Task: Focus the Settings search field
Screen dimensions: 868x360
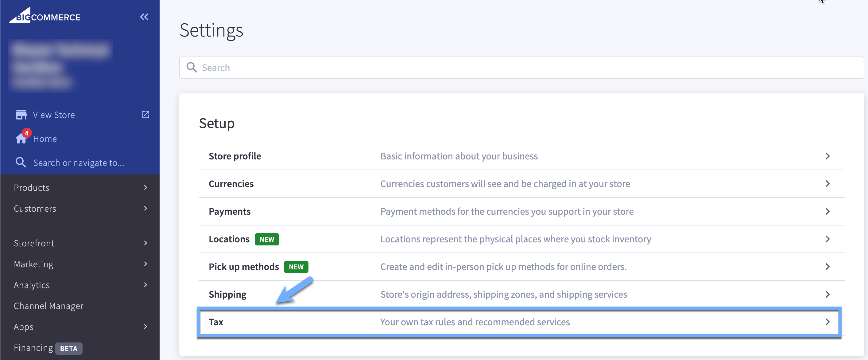Action: 521,67
